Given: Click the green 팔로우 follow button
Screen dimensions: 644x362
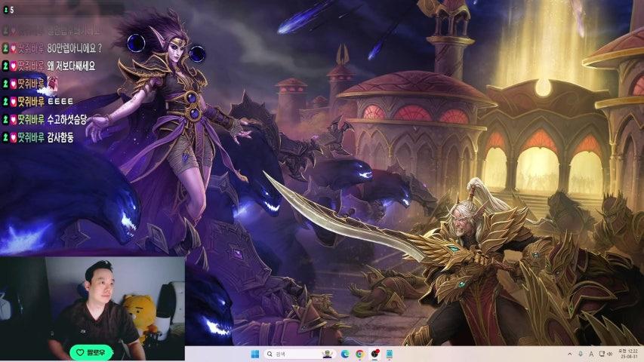Looking at the screenshot, I should [x=91, y=352].
